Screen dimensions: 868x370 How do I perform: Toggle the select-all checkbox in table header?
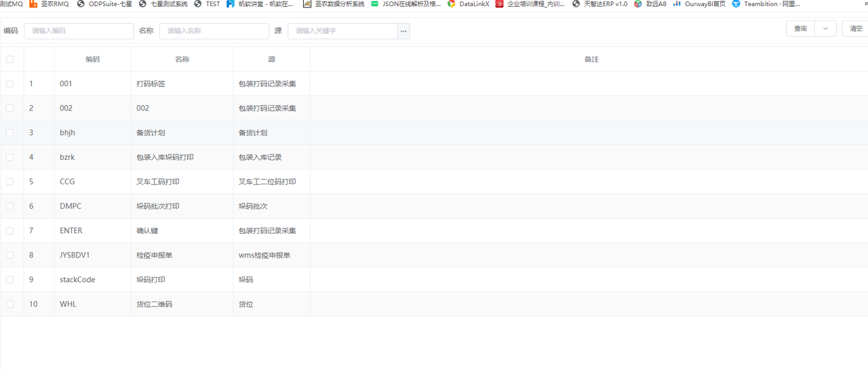click(9, 59)
